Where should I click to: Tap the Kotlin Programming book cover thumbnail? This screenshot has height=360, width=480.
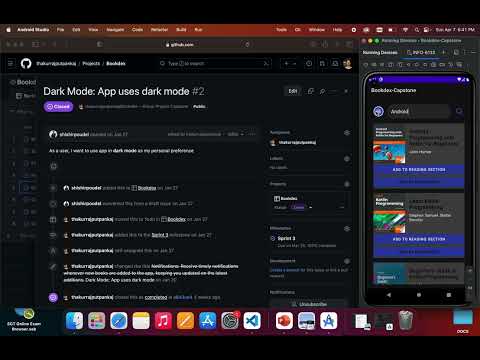[389, 214]
